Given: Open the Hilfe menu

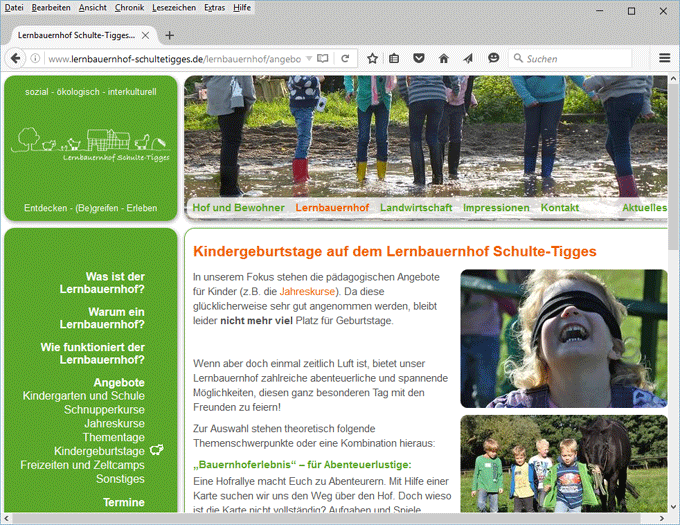Looking at the screenshot, I should click(242, 7).
